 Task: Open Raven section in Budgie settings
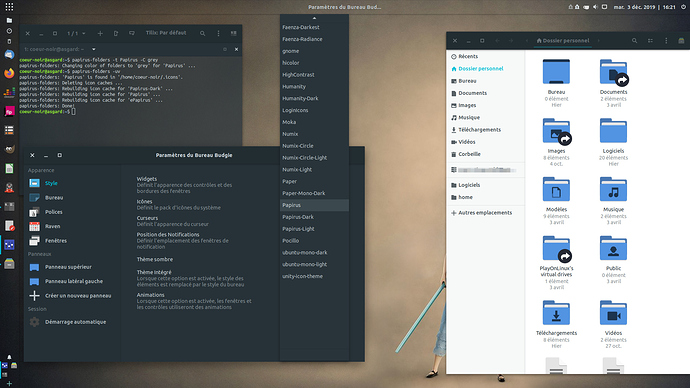click(73, 226)
